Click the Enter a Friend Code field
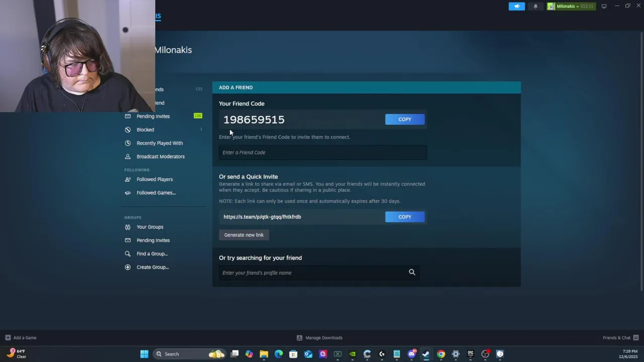 tap(323, 152)
